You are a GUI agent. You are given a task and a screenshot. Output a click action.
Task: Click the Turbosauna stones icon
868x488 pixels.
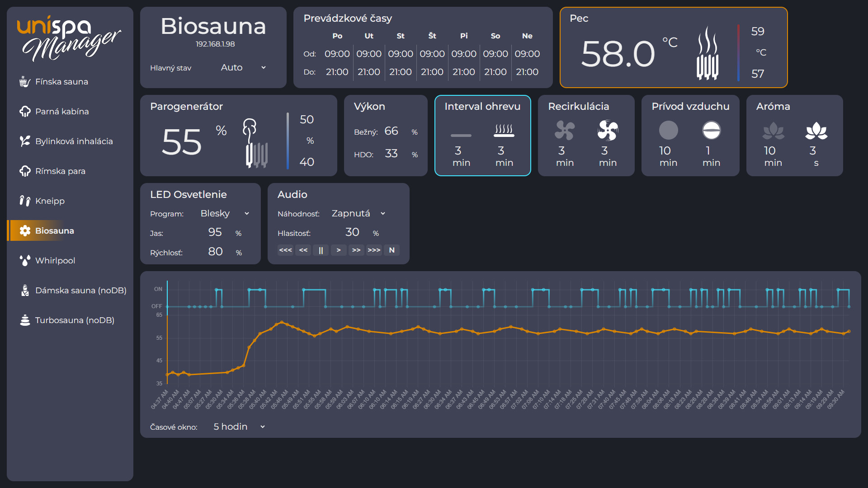[x=25, y=320]
